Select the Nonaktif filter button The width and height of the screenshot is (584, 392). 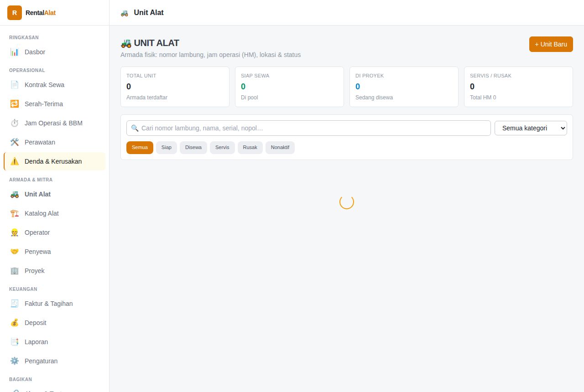pos(280,148)
